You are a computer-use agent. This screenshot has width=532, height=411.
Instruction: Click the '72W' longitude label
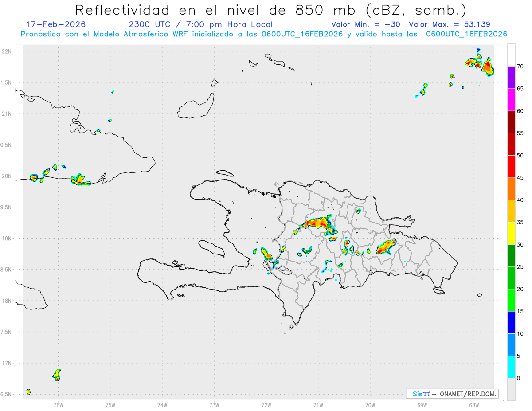coord(266,406)
